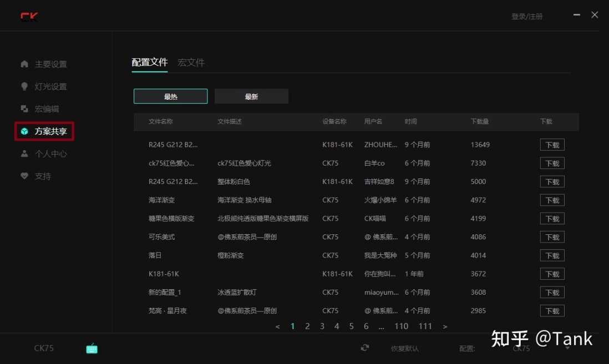
Task: Download the ZHOUHE... profile with 13649 downloads
Action: coord(552,145)
